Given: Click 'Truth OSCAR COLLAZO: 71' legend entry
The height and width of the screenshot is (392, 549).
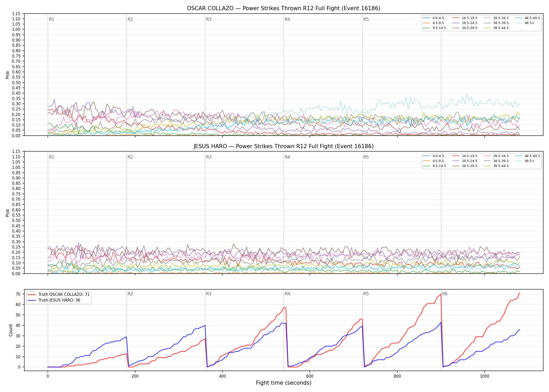Looking at the screenshot, I should coord(59,295).
